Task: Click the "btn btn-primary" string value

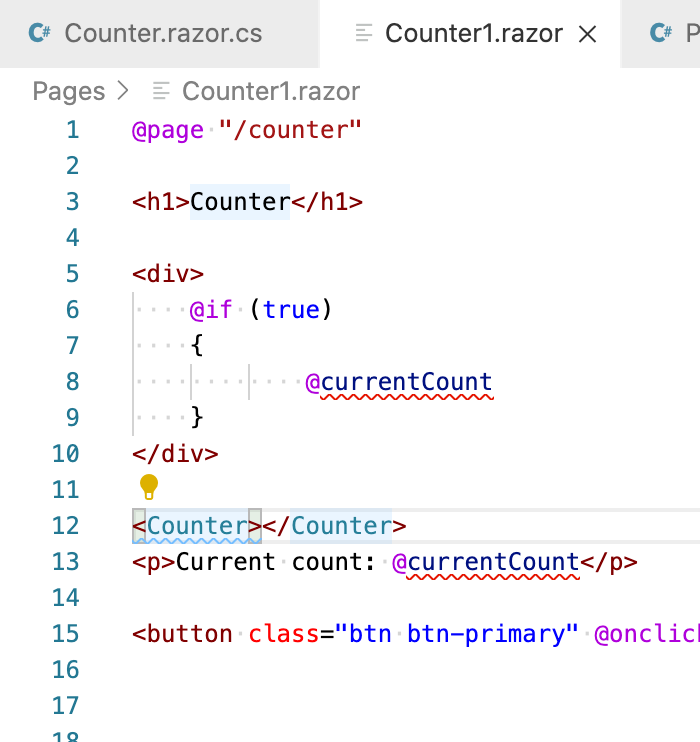Action: 457,634
